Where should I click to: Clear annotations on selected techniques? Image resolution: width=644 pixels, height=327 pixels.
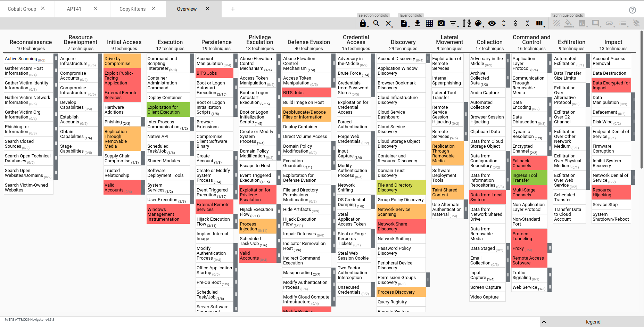pos(636,23)
